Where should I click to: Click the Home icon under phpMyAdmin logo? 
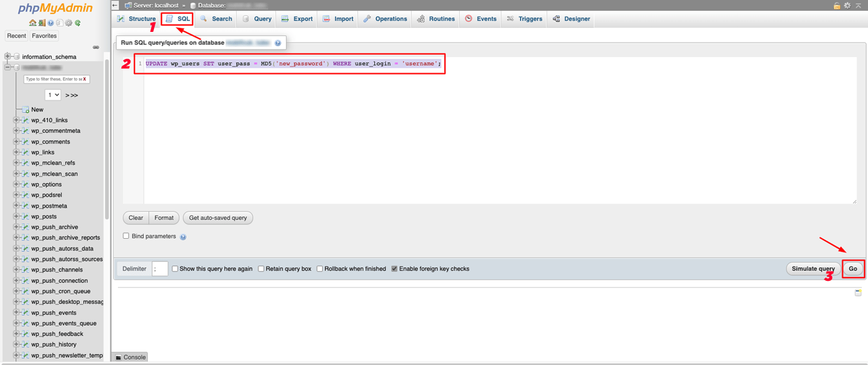33,22
